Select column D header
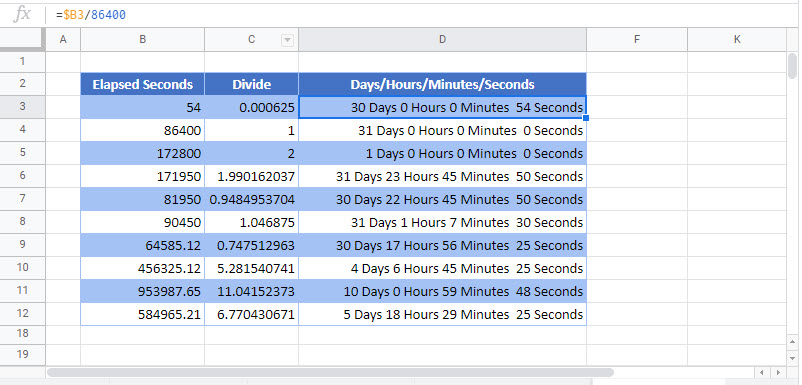The height and width of the screenshot is (385, 802). coord(442,39)
